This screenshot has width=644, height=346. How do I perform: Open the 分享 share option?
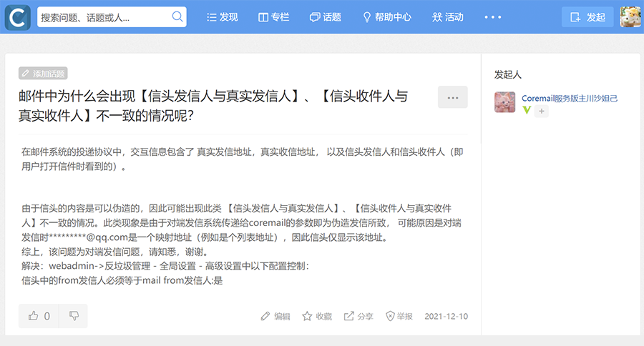point(358,316)
